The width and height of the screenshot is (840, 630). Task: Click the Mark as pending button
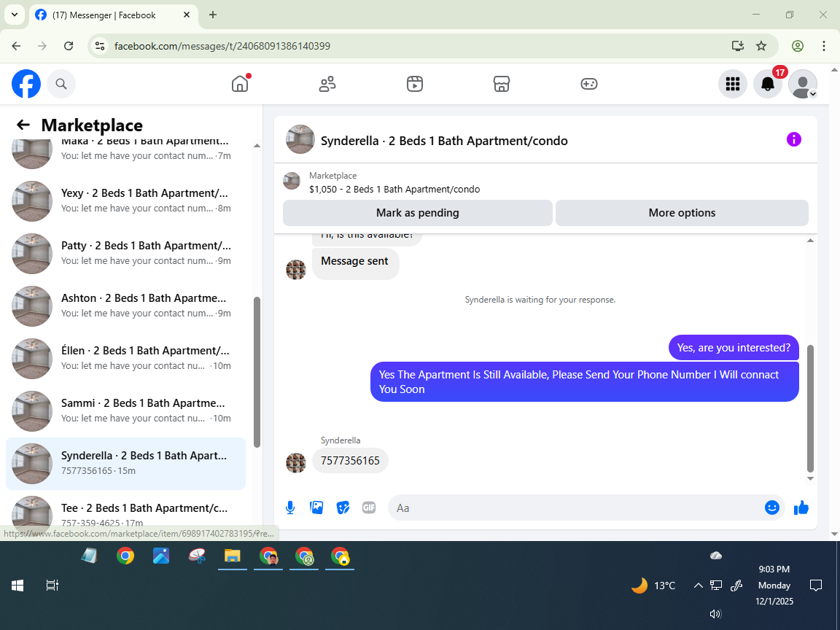[x=418, y=213]
